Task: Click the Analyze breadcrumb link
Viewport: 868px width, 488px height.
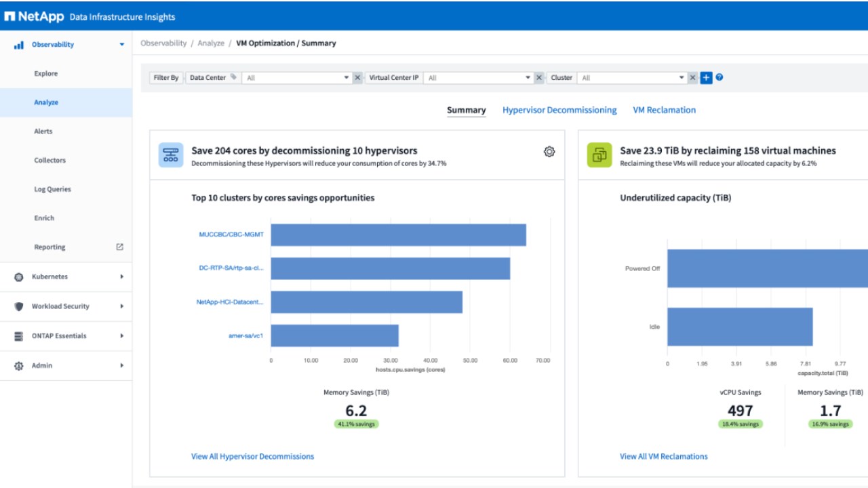Action: (211, 43)
